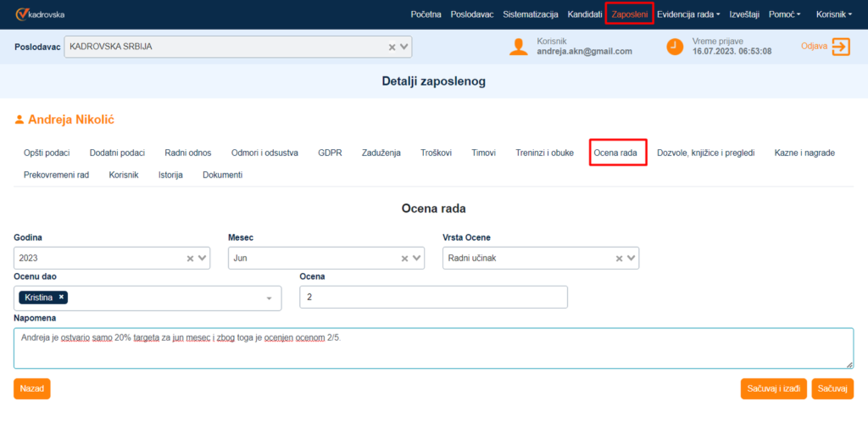This screenshot has width=868, height=423.
Task: Clear the Mesec field with X icon
Action: (x=404, y=259)
